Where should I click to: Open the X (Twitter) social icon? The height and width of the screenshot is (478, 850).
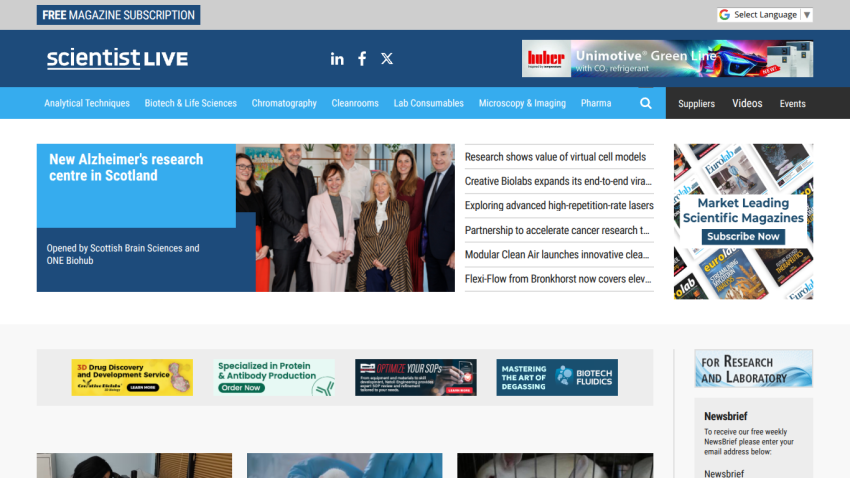click(387, 59)
